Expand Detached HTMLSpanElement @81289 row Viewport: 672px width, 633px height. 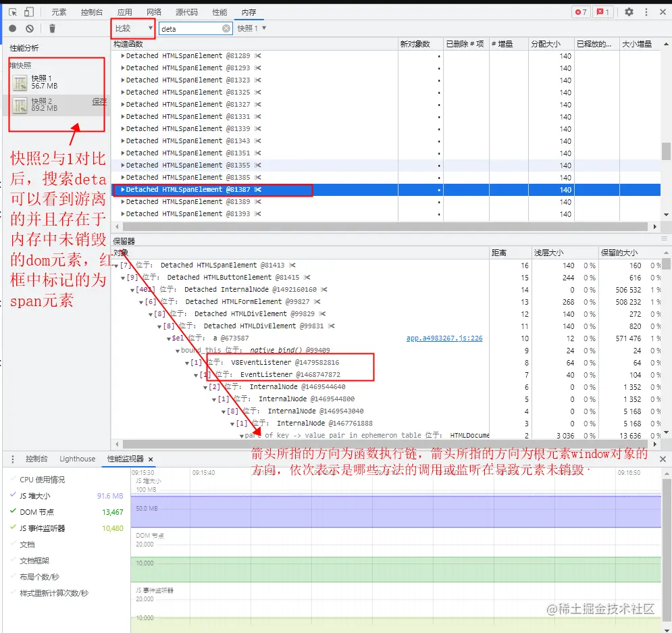pyautogui.click(x=122, y=55)
